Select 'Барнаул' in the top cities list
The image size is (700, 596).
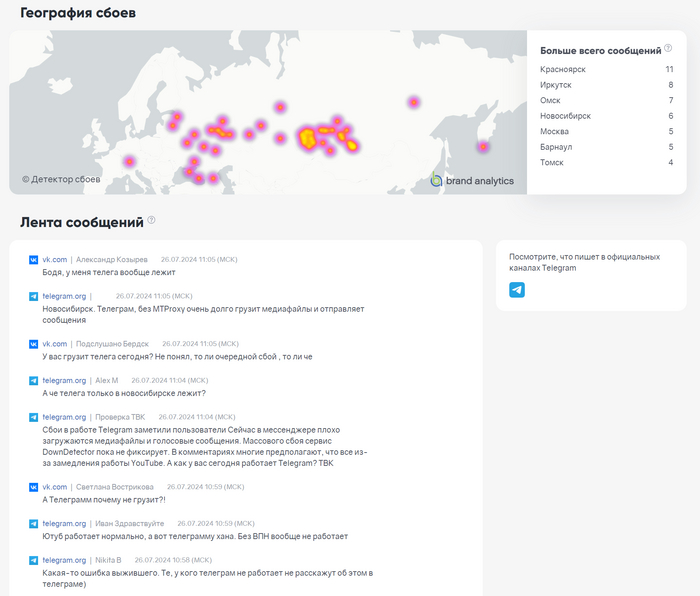556,147
